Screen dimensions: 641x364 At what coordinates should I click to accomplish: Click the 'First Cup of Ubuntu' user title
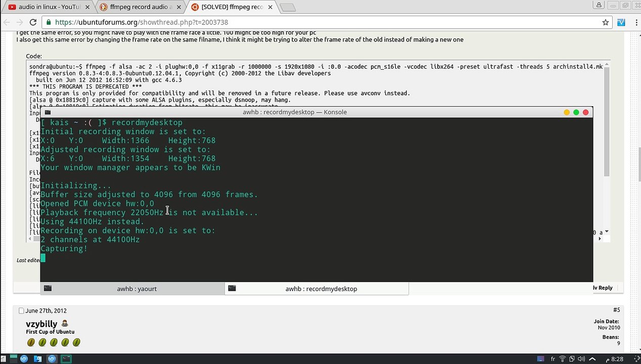click(50, 332)
